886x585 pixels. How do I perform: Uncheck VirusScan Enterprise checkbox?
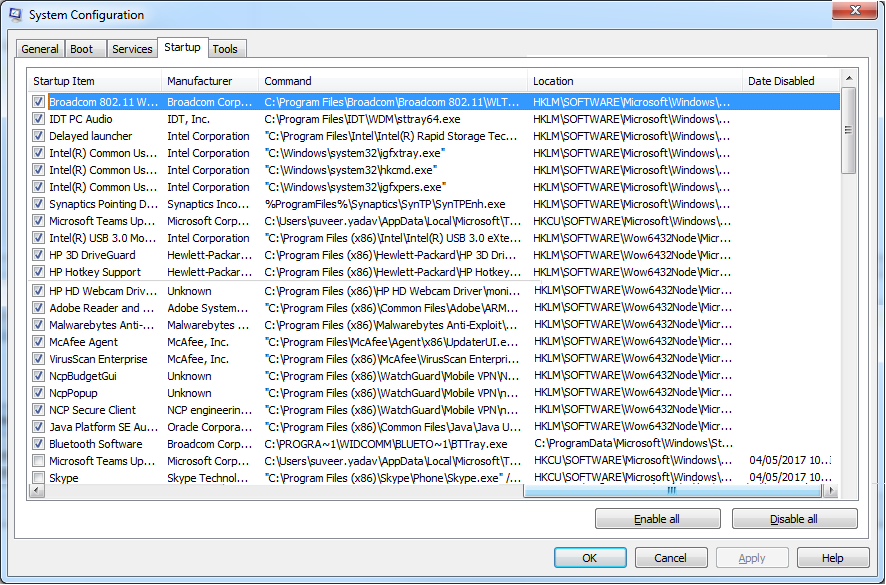38,358
